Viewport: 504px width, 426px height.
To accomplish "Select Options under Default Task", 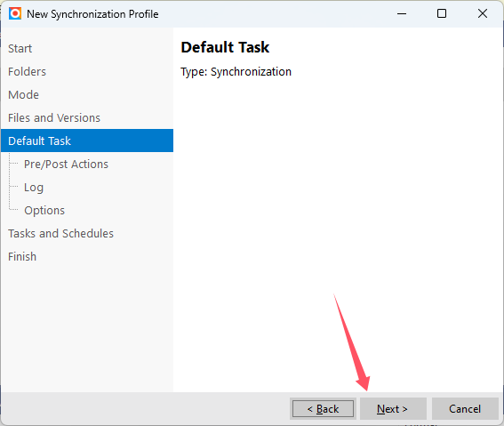I will pyautogui.click(x=44, y=211).
